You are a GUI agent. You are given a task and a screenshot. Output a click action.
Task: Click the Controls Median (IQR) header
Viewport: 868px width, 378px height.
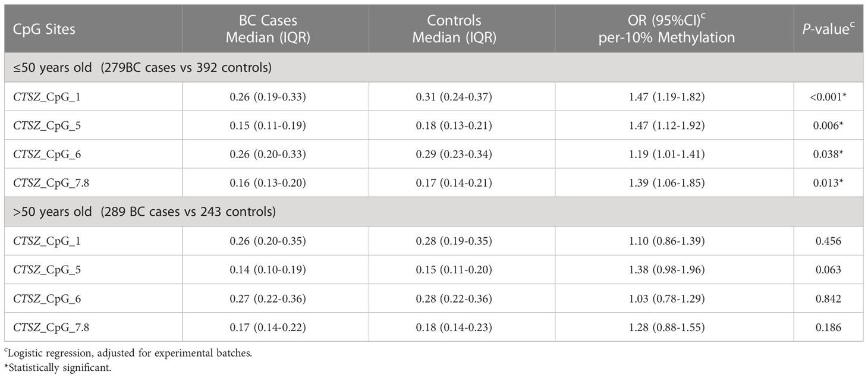462,30
